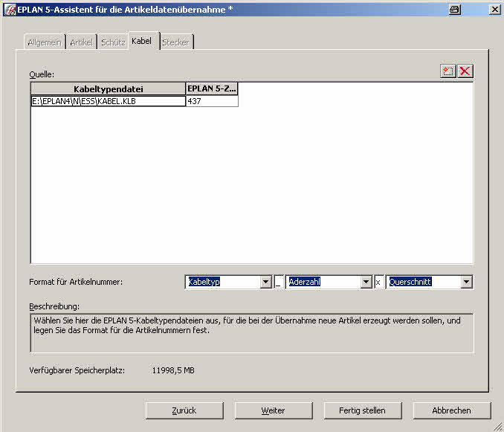
Task: Open the Querschnitt dropdown arrow
Action: pyautogui.click(x=466, y=283)
